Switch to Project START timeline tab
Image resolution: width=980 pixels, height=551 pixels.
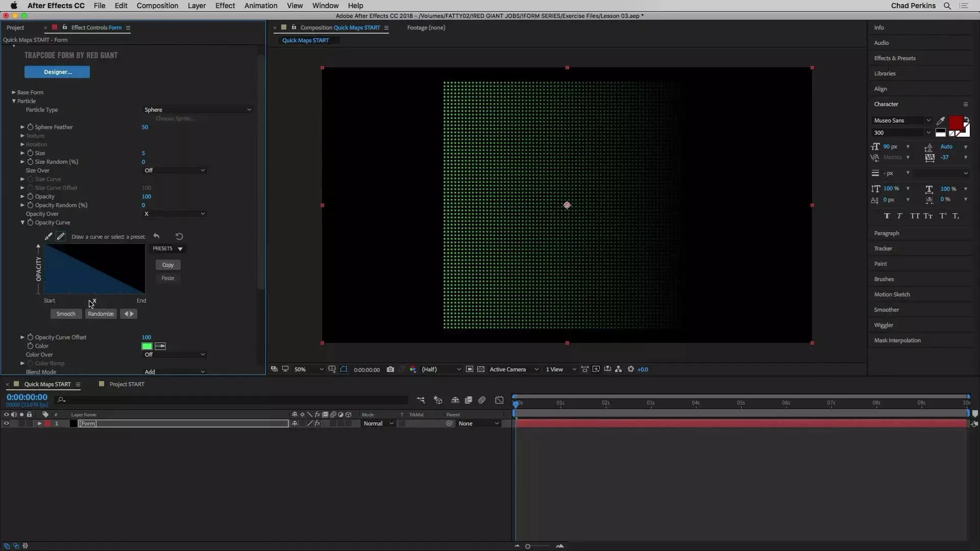click(x=127, y=384)
